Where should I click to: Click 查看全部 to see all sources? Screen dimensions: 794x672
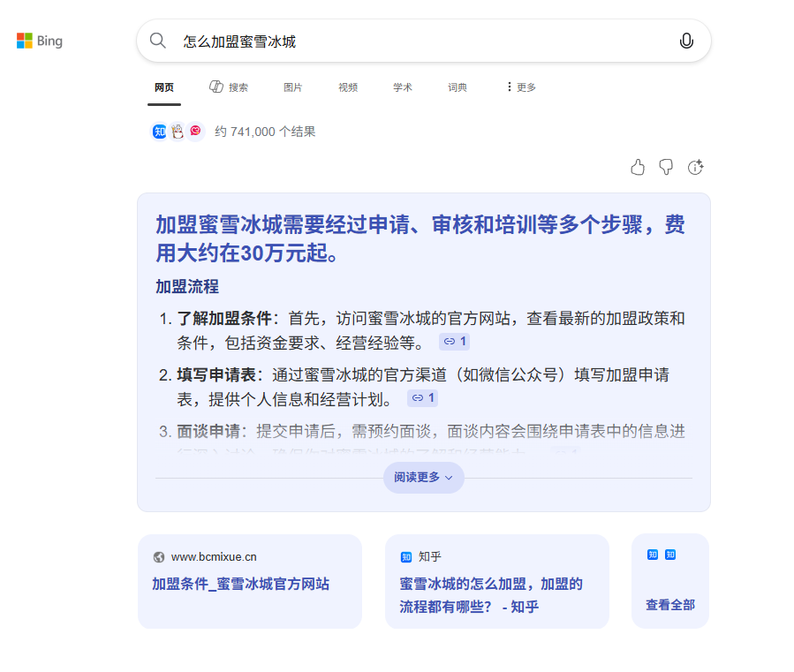point(669,605)
